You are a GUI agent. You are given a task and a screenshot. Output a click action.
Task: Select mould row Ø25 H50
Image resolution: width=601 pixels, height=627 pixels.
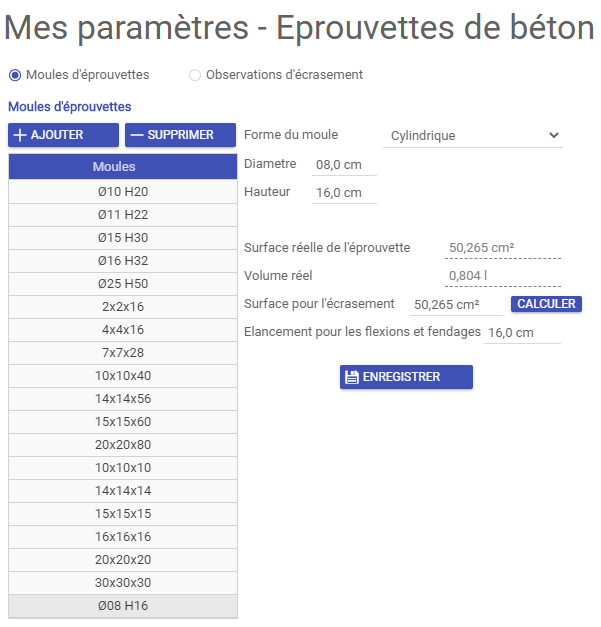coord(123,284)
